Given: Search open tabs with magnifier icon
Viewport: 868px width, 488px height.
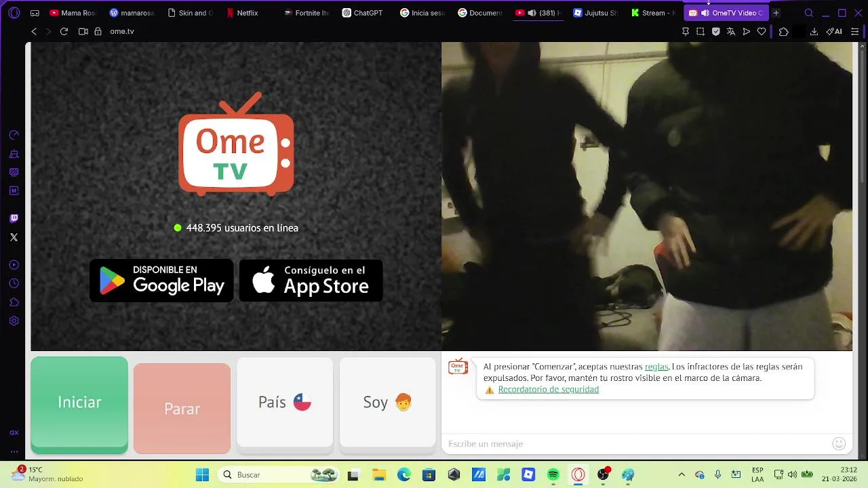Looking at the screenshot, I should coord(809,13).
